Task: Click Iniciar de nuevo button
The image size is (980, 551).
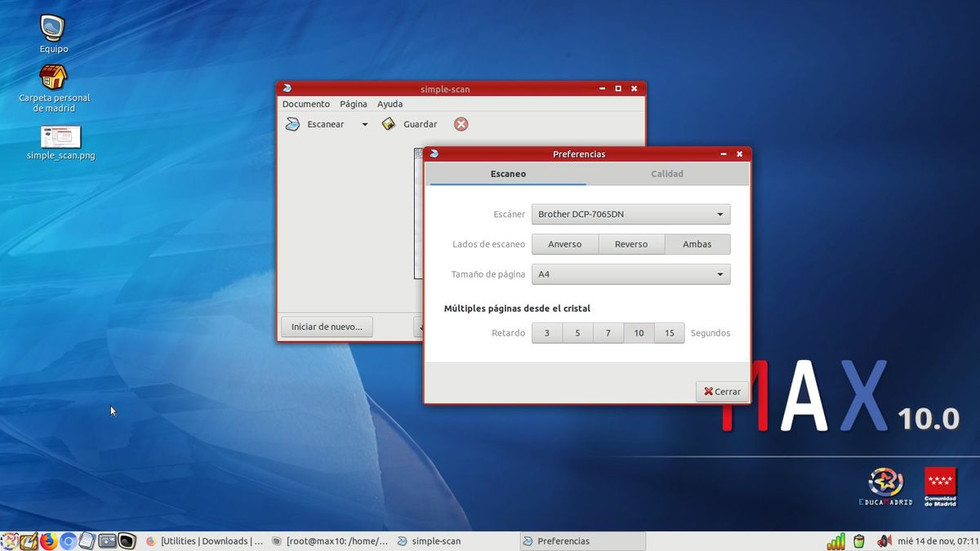Action: click(327, 327)
